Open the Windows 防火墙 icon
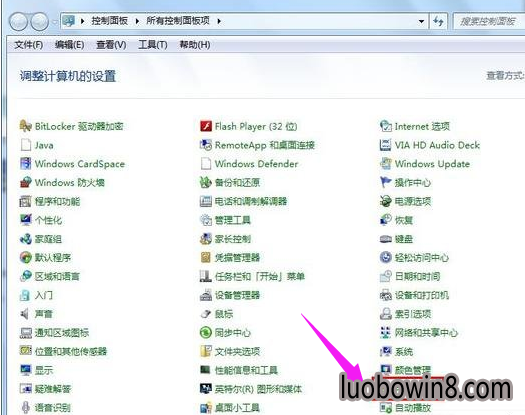Image resolution: width=525 pixels, height=415 pixels. (x=26, y=183)
